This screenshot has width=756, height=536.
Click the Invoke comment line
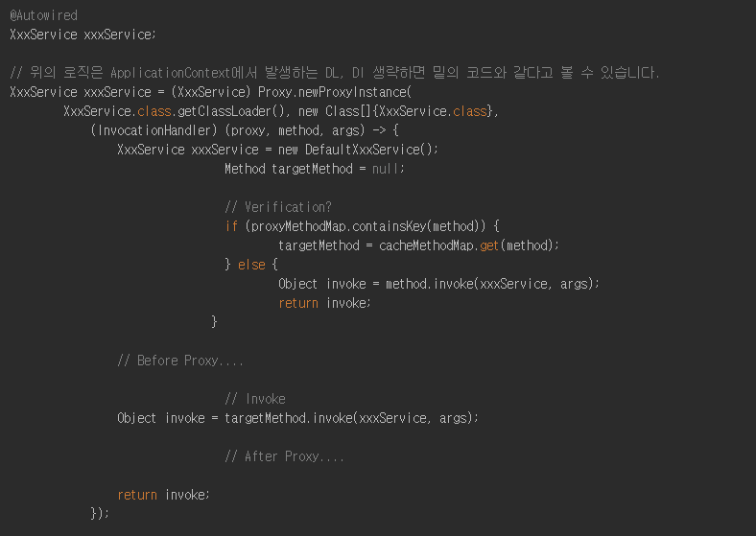(255, 399)
